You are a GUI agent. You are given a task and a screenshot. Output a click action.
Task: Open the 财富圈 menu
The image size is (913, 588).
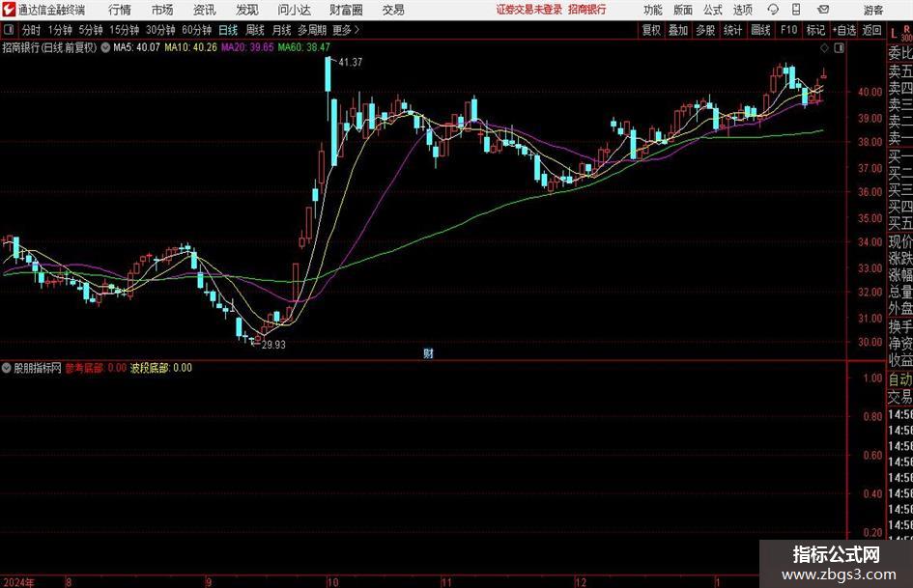(346, 10)
